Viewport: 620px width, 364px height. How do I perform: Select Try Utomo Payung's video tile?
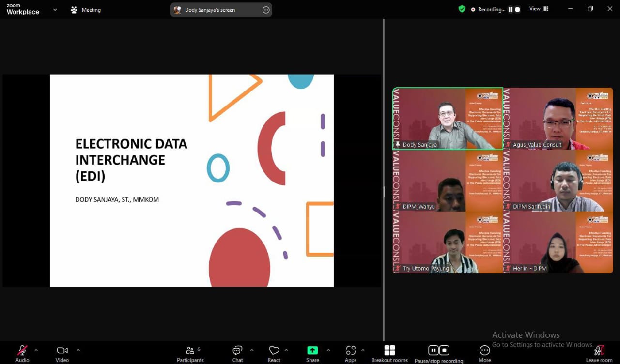pyautogui.click(x=448, y=243)
